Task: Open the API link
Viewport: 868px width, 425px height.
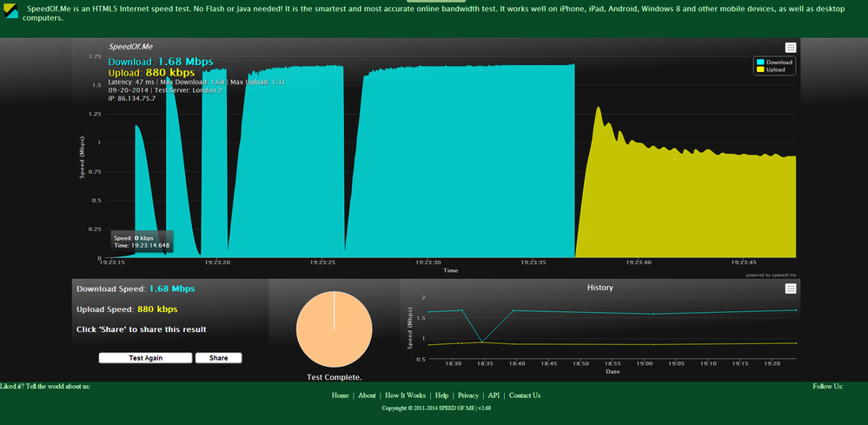Action: 494,395
